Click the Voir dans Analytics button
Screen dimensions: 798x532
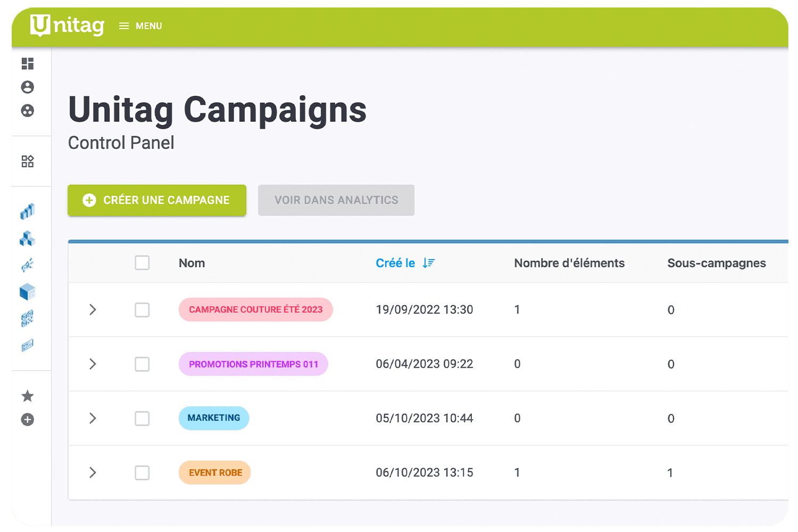coord(336,200)
